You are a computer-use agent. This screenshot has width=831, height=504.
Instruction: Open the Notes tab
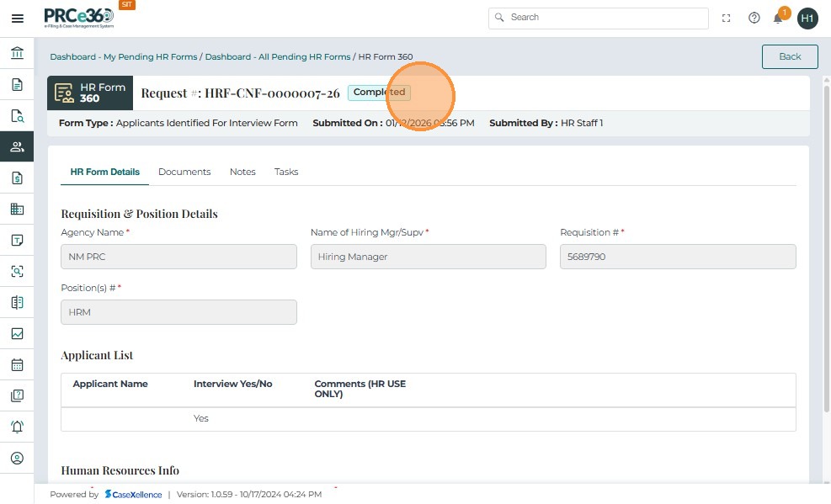[x=242, y=172]
